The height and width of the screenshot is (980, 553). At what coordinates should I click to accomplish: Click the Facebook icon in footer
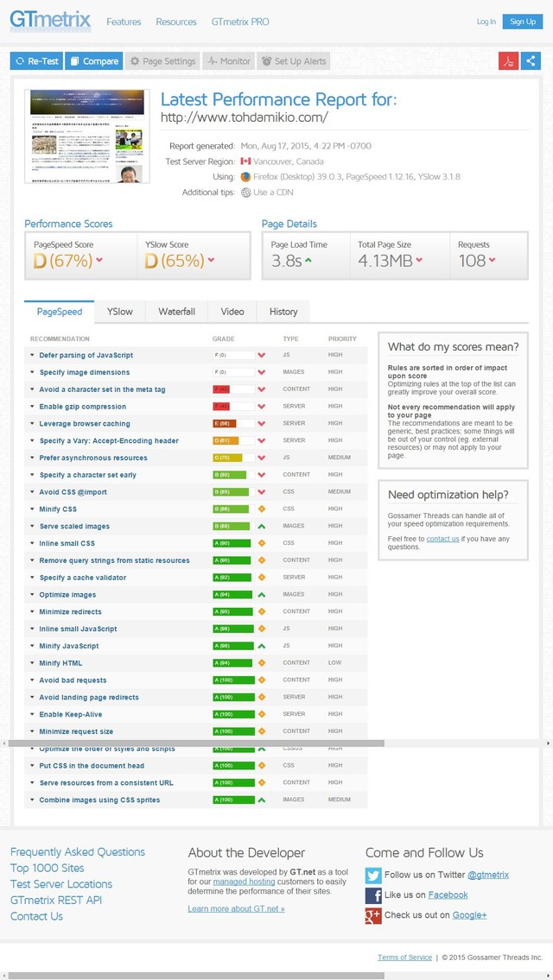click(373, 895)
